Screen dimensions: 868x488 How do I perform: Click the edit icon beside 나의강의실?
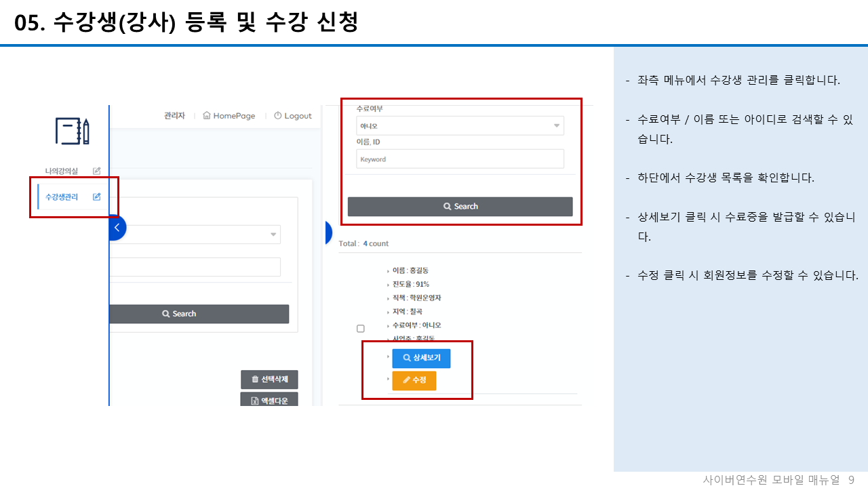[96, 171]
